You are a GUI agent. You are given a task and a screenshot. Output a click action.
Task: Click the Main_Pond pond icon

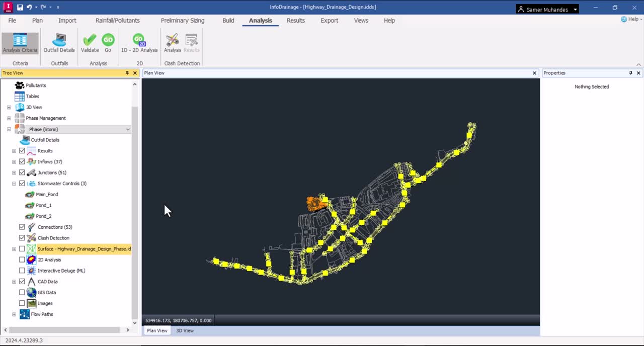(30, 194)
